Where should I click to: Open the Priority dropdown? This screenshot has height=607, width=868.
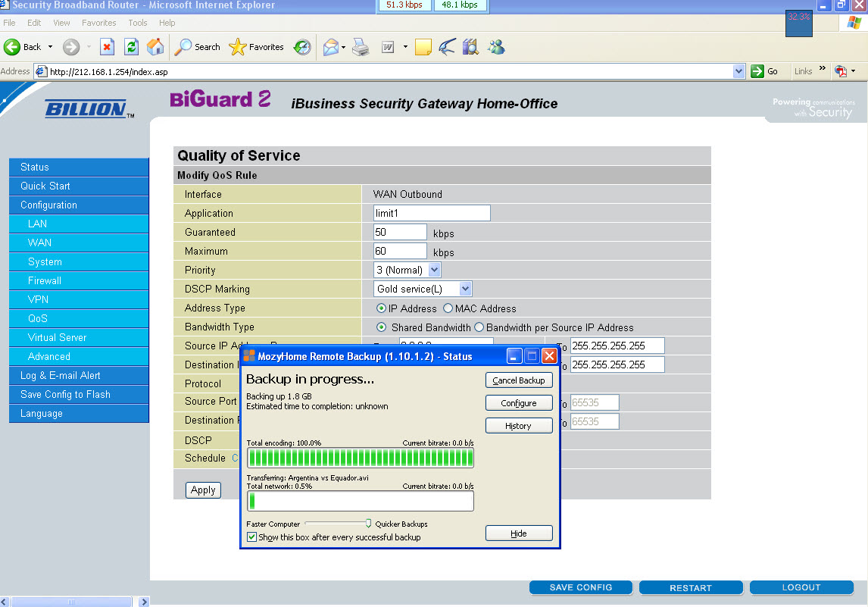pos(435,271)
